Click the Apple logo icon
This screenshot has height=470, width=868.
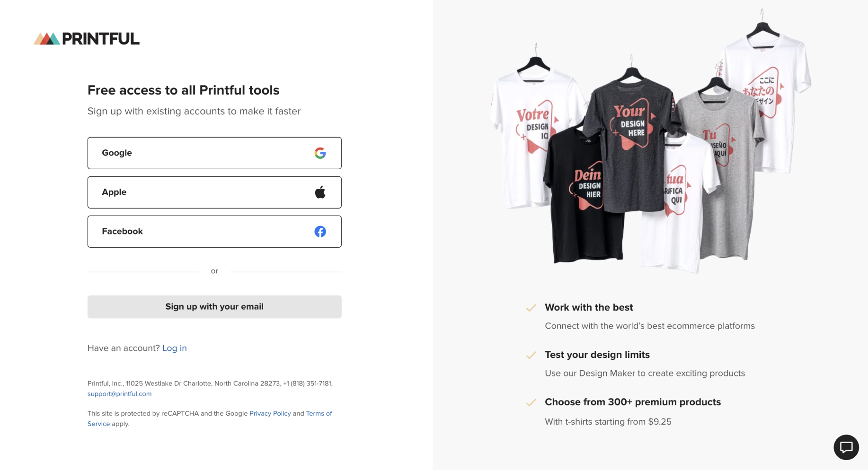[x=320, y=192]
